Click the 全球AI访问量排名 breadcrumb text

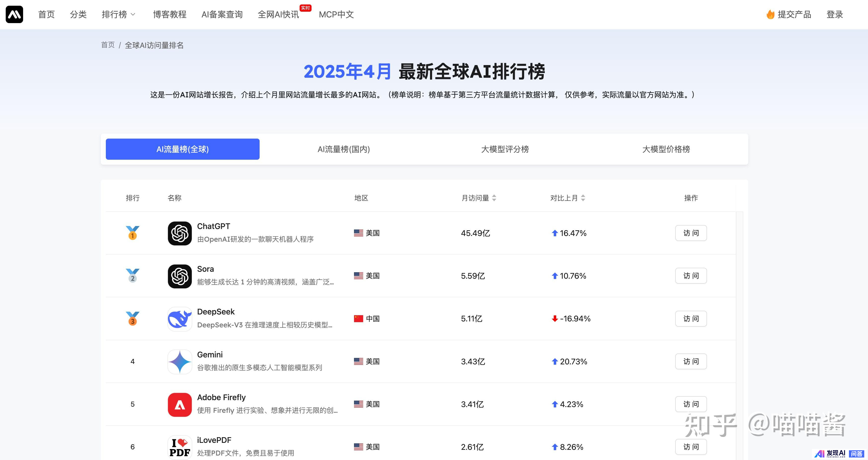coord(154,45)
